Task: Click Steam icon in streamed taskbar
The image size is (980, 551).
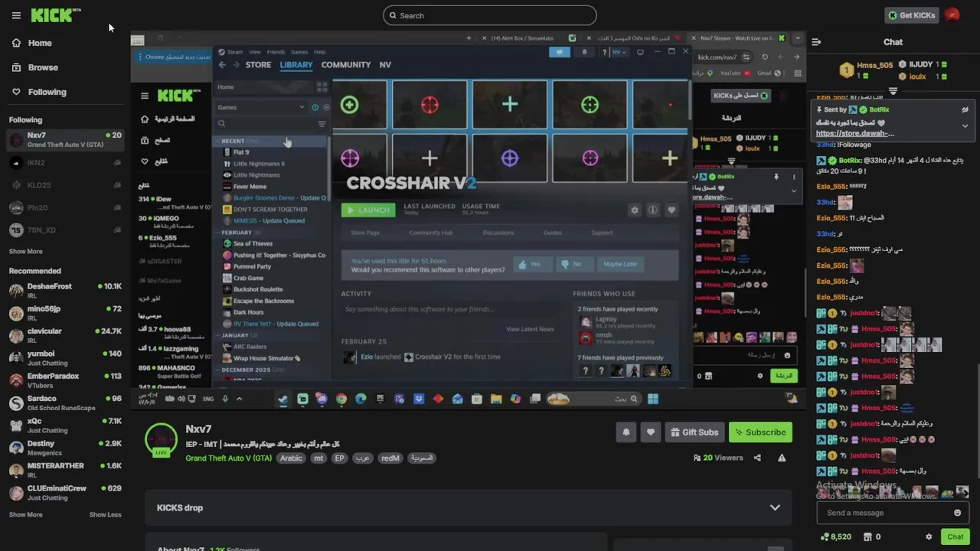Action: pos(283,399)
